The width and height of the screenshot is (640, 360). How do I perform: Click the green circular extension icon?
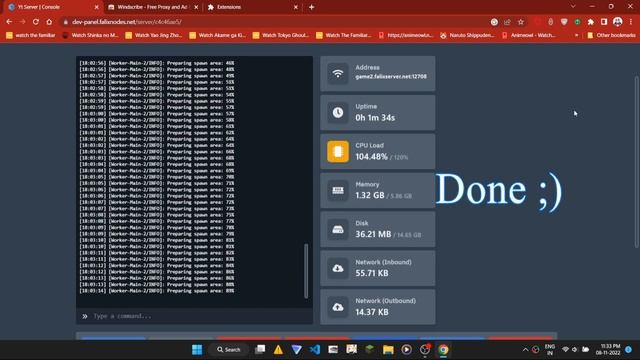coord(577,22)
